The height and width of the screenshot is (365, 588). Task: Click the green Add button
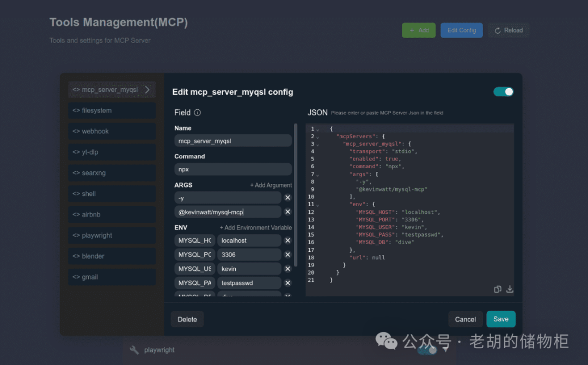(x=419, y=30)
